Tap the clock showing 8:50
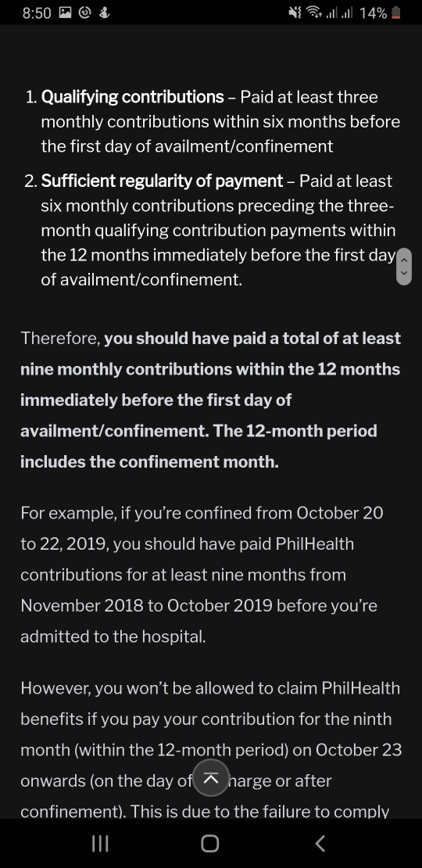422x868 pixels. point(37,13)
